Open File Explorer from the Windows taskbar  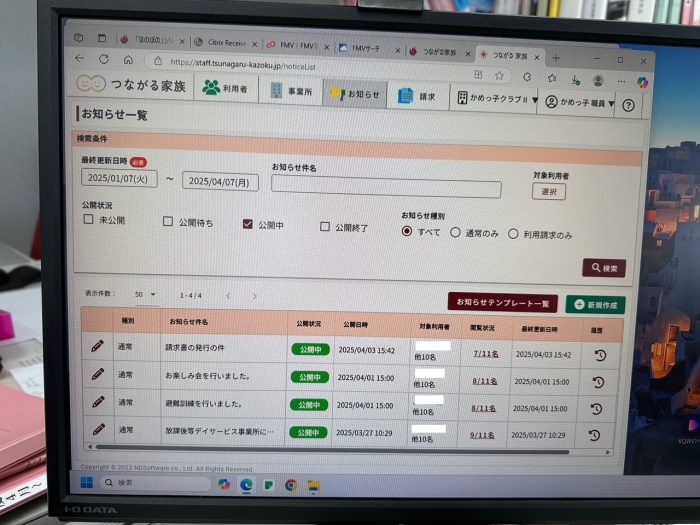[x=313, y=485]
